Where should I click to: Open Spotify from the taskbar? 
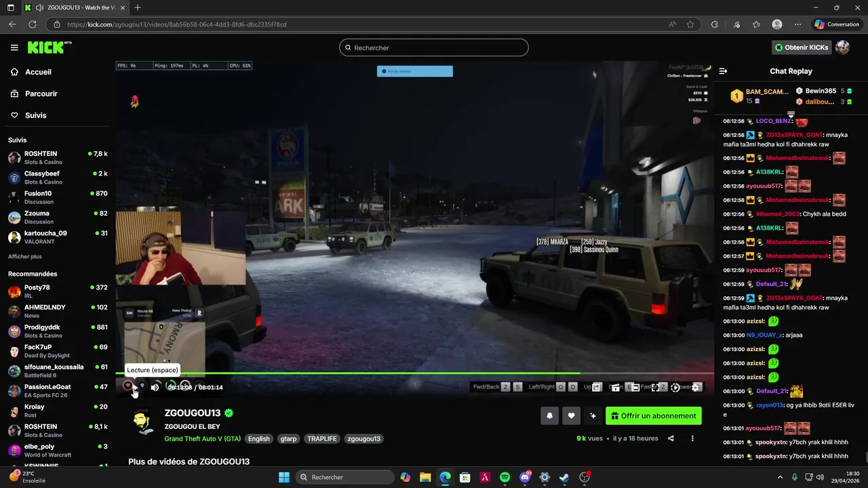[x=505, y=477]
